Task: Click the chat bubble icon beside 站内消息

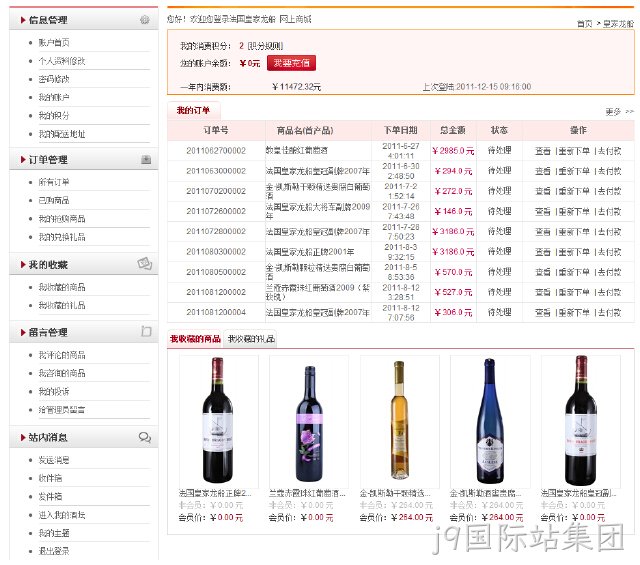Action: pyautogui.click(x=145, y=438)
